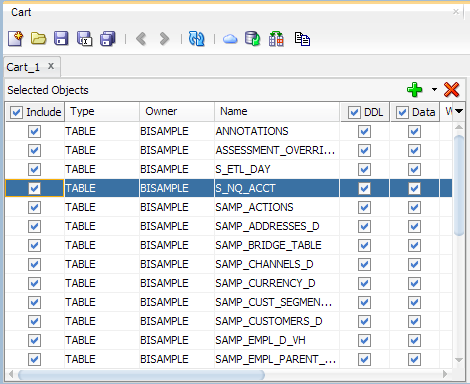This screenshot has height=384, width=470.
Task: Click the database diff compare icon
Action: (276, 39)
